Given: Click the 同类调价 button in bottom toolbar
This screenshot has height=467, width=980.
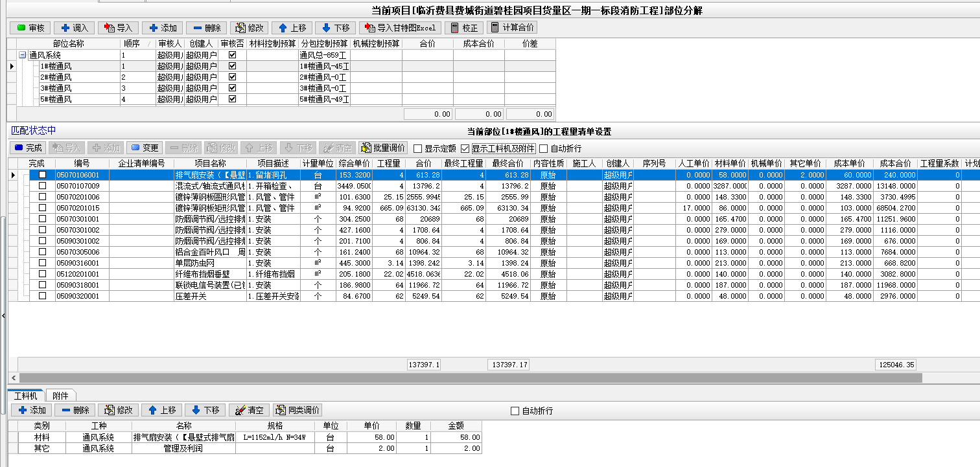Looking at the screenshot, I should coord(297,410).
